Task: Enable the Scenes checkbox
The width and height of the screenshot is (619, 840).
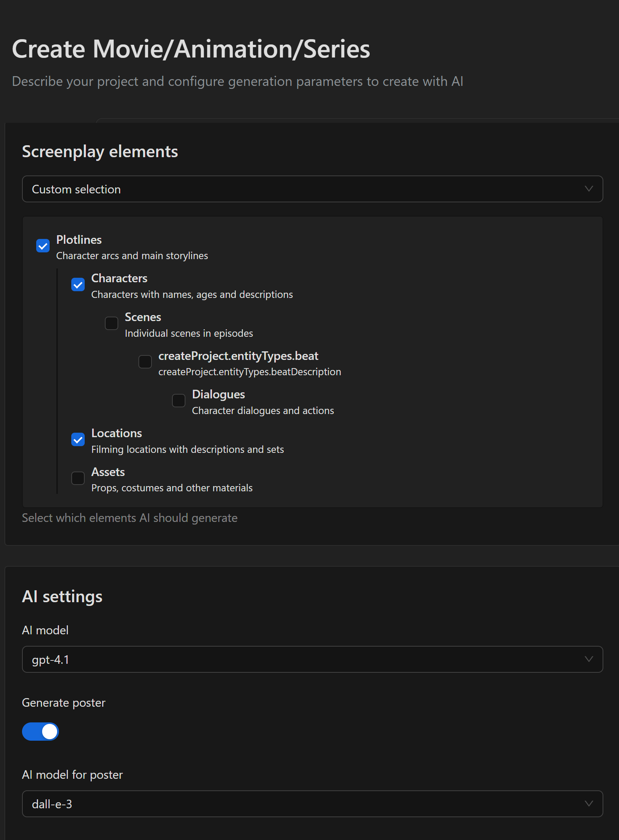Action: tap(111, 323)
